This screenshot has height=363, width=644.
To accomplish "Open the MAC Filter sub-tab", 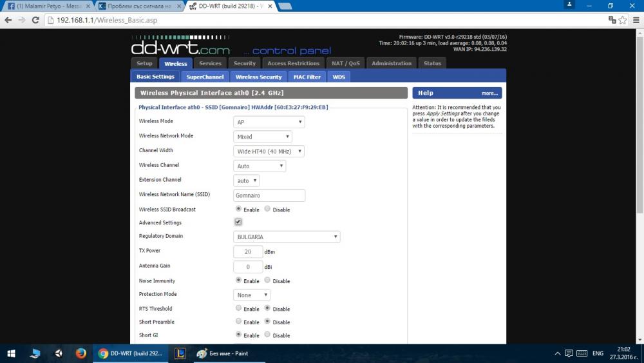I will click(x=307, y=77).
